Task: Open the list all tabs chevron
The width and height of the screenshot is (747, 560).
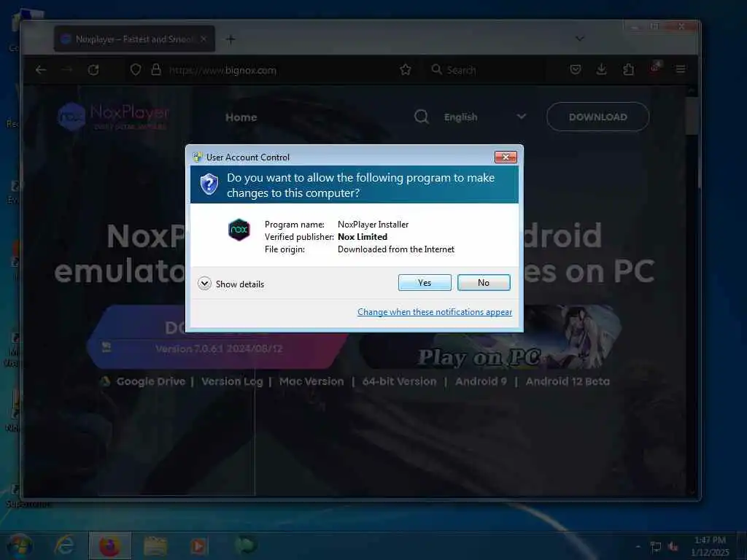Action: 580,39
